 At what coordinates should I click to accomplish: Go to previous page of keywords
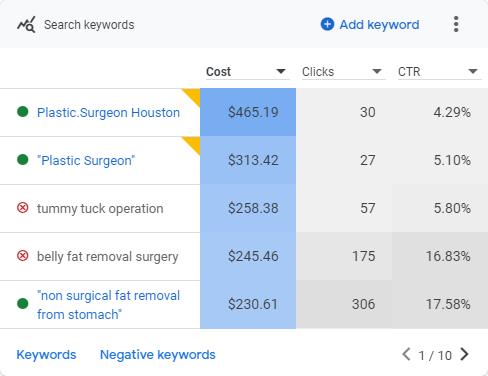point(406,354)
